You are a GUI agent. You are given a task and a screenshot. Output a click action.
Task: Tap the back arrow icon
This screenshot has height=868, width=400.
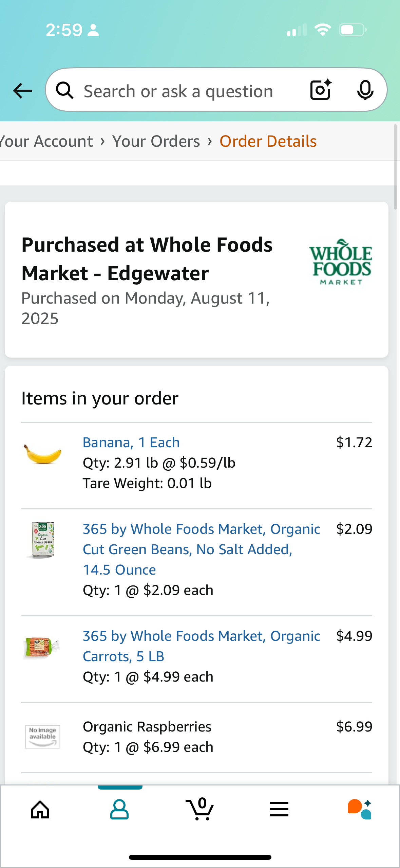pyautogui.click(x=22, y=91)
